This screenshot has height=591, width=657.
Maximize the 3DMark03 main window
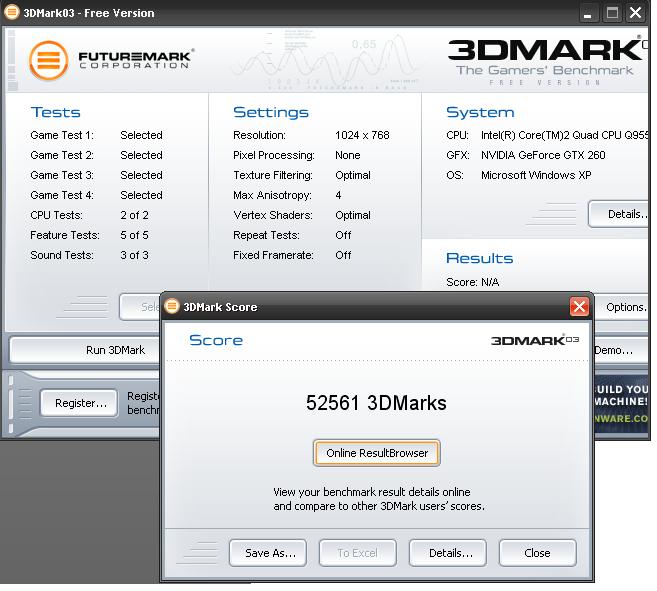[612, 13]
